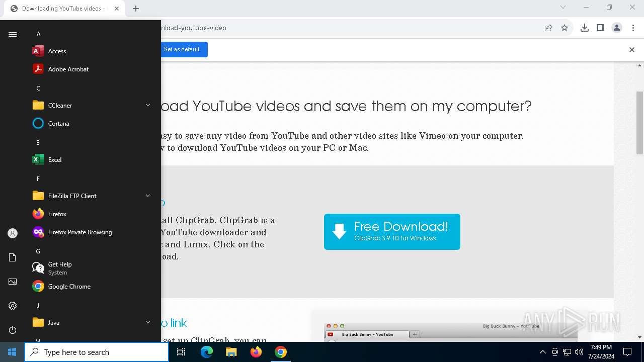
Task: Jump via letter J header in app list
Action: (x=38, y=306)
